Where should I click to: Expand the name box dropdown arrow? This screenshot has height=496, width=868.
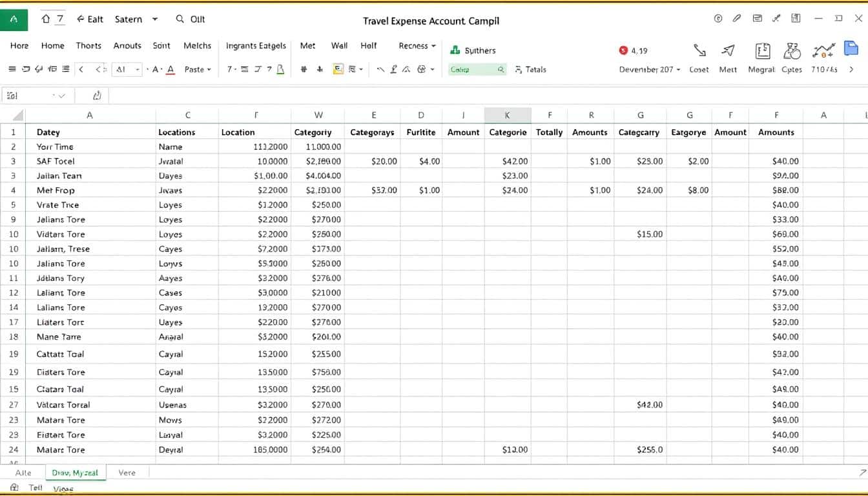(62, 96)
